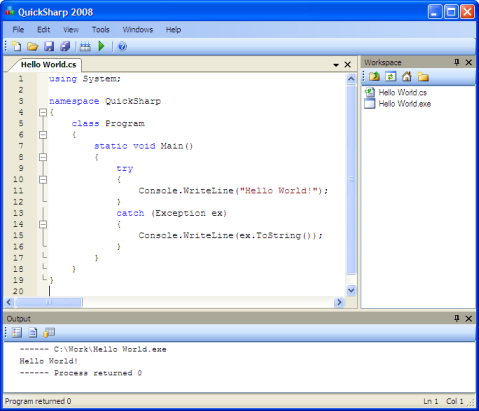479x411 pixels.
Task: Open the View menu
Action: [71, 30]
